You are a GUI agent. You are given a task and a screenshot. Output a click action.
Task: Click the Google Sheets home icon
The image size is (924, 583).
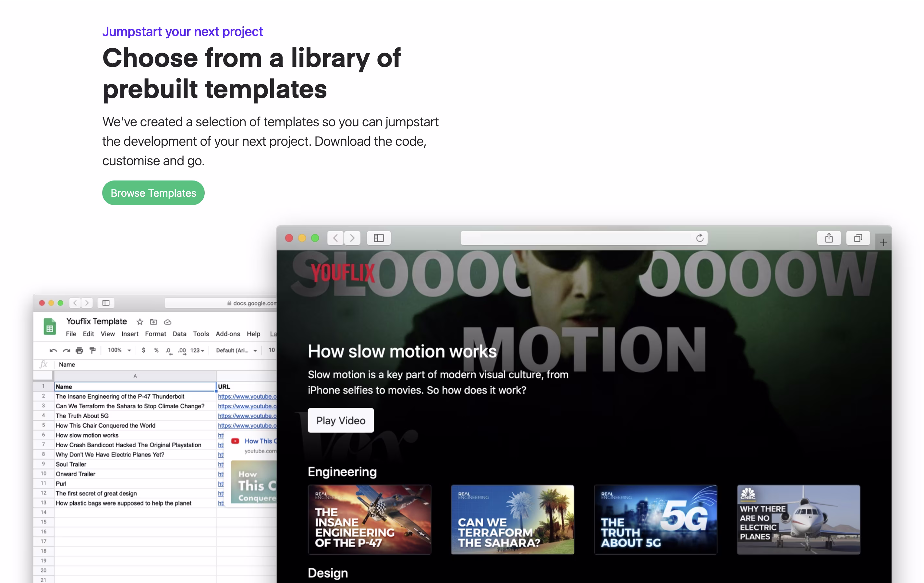point(50,327)
